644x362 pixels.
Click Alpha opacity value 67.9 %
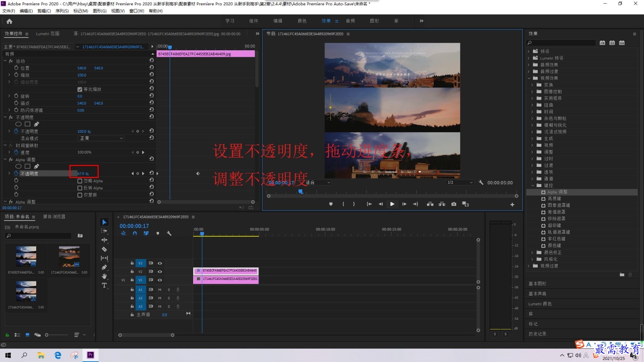[x=83, y=174]
